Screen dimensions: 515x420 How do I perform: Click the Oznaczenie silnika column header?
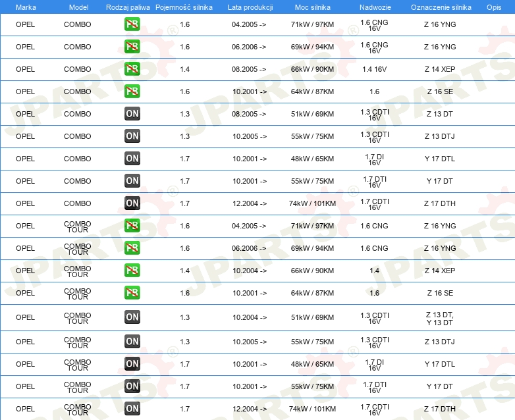(x=441, y=7)
